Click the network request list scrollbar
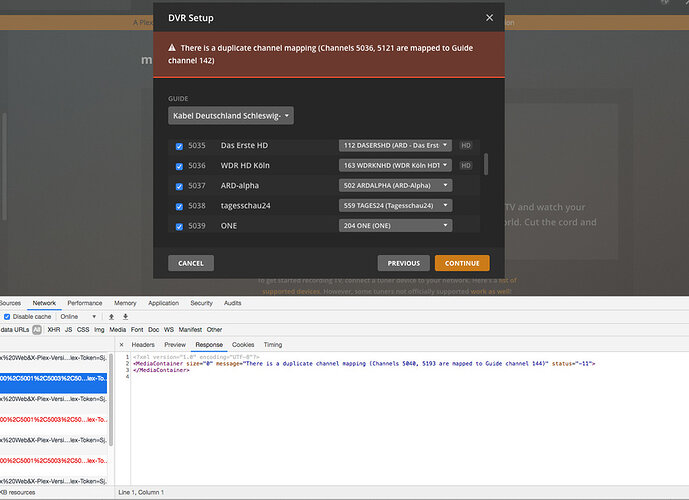 tap(111, 399)
